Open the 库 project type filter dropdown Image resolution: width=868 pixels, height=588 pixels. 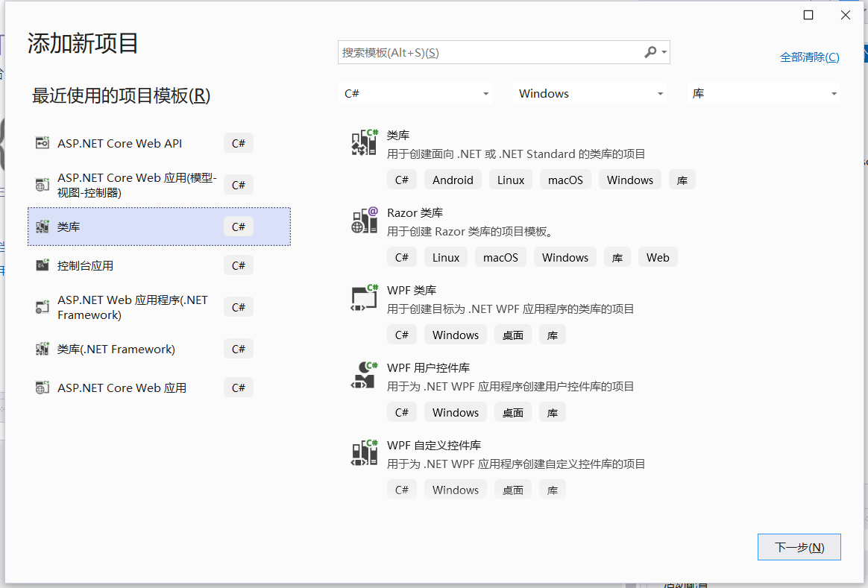tap(764, 93)
